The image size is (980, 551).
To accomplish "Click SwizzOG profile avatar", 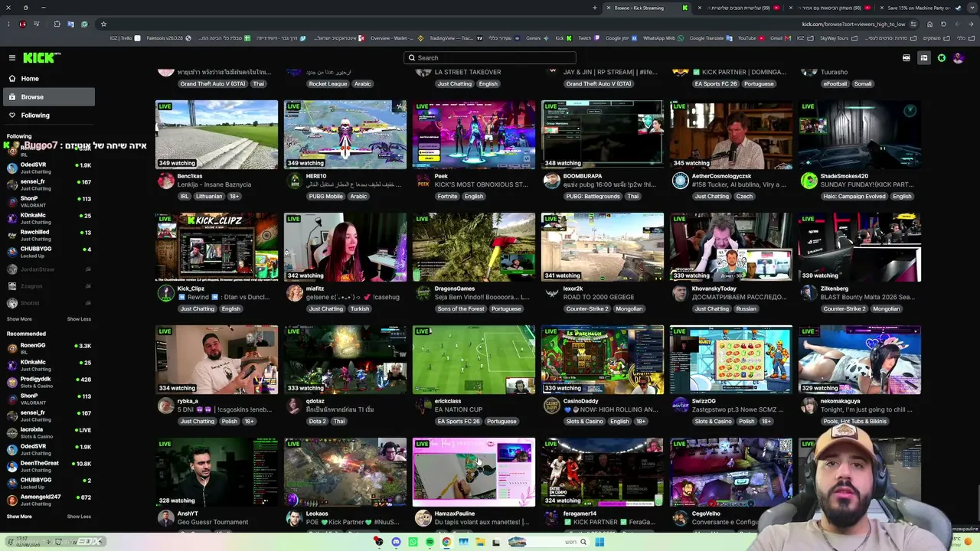I will tap(681, 406).
